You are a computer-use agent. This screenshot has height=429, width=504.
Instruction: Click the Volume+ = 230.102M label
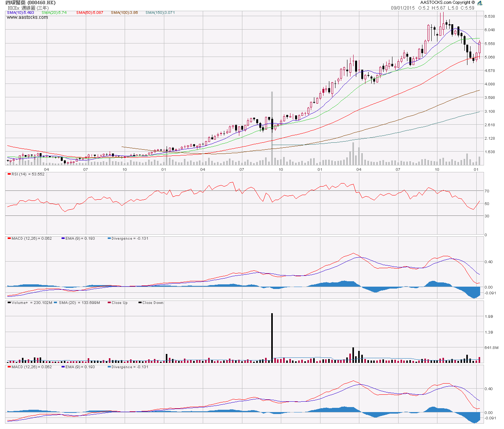(x=32, y=303)
